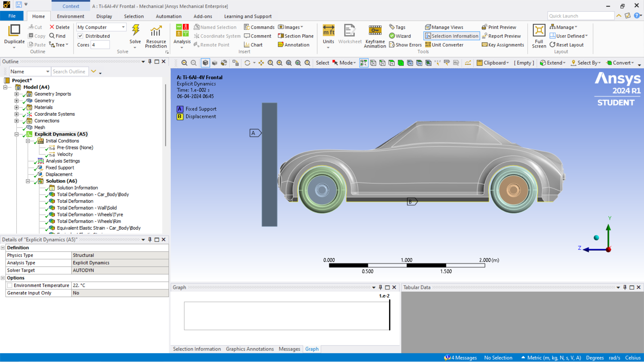Viewport: 644px width, 362px height.
Task: Switch to the Automation ribbon tab
Action: (168, 16)
